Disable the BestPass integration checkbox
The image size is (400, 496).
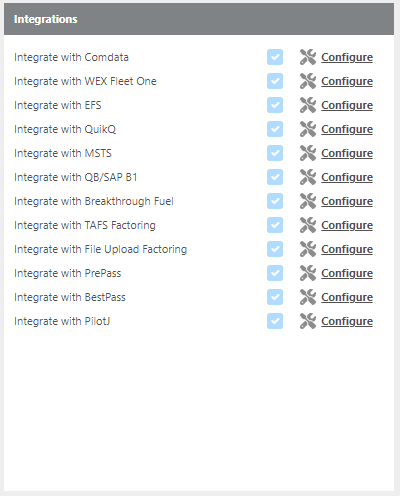[275, 297]
